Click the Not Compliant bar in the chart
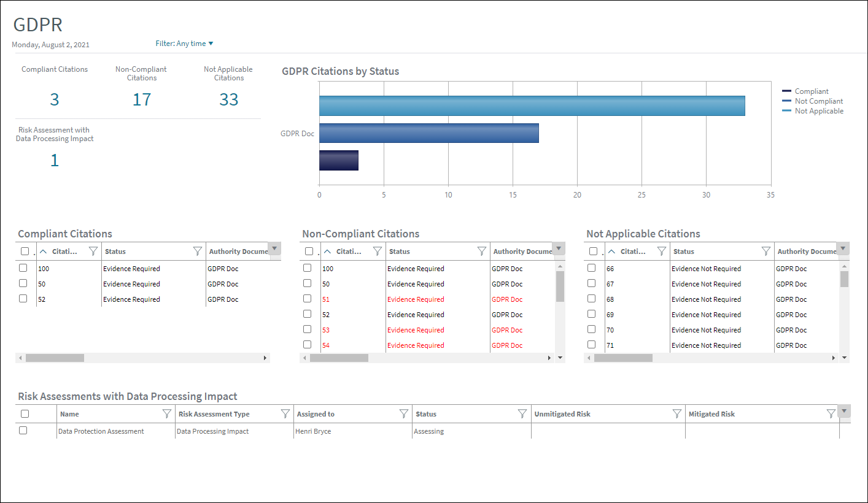868x503 pixels. tap(430, 132)
